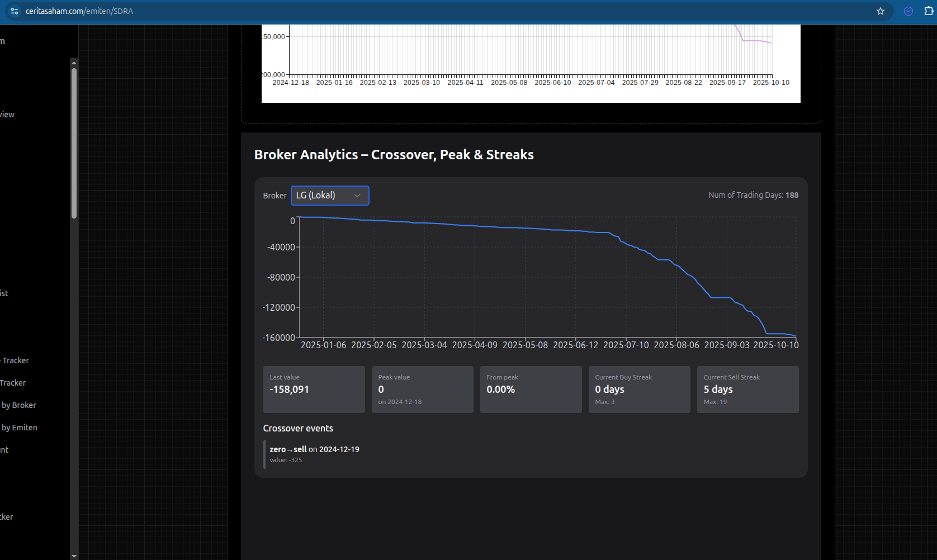Open the Broker dropdown showing LG (Lokal)
This screenshot has height=560, width=937.
click(329, 196)
